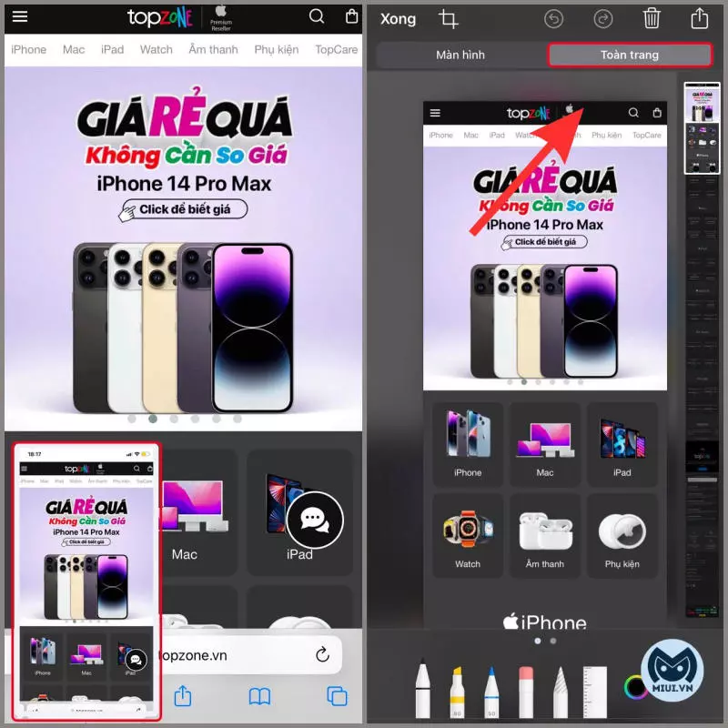Image resolution: width=728 pixels, height=728 pixels.
Task: Tap second page dot under markup preview
Action: click(553, 641)
